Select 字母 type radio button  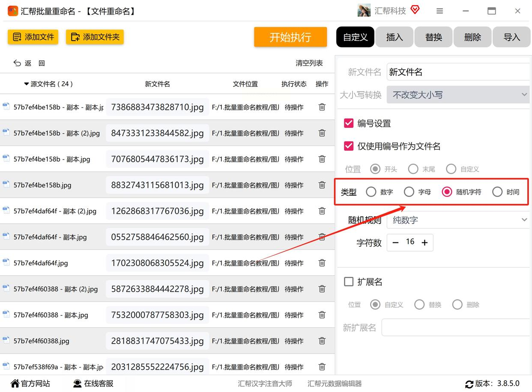(409, 192)
